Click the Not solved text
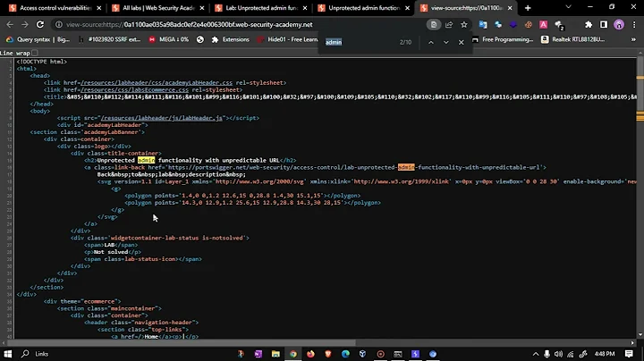Image resolution: width=644 pixels, height=361 pixels. tap(111, 252)
